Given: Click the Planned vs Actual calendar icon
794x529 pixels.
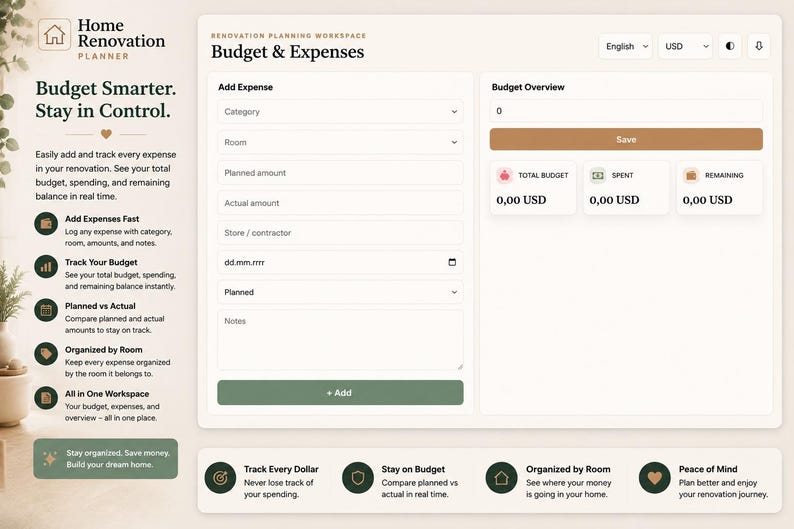Looking at the screenshot, I should 46,310.
